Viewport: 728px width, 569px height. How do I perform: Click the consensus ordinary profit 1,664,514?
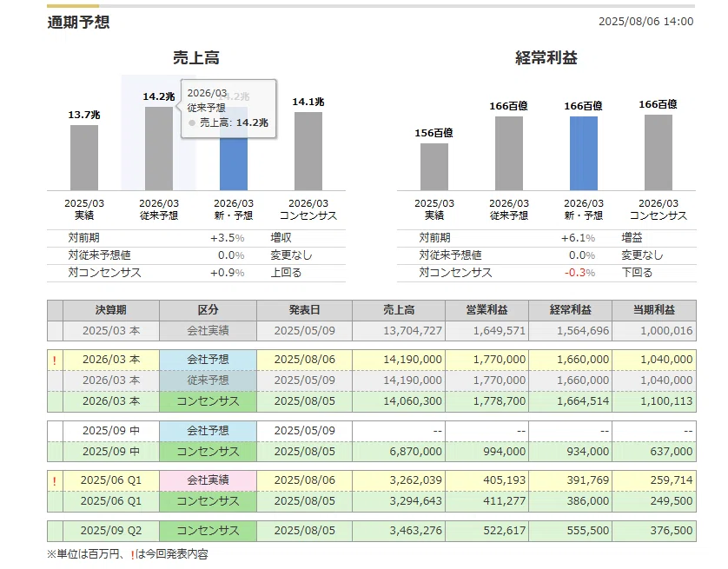pyautogui.click(x=583, y=401)
